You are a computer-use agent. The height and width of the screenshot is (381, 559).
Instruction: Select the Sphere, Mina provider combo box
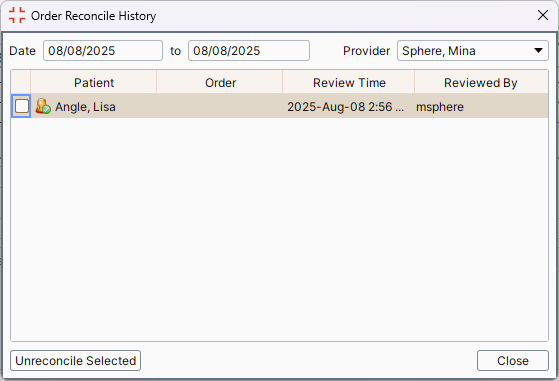473,51
